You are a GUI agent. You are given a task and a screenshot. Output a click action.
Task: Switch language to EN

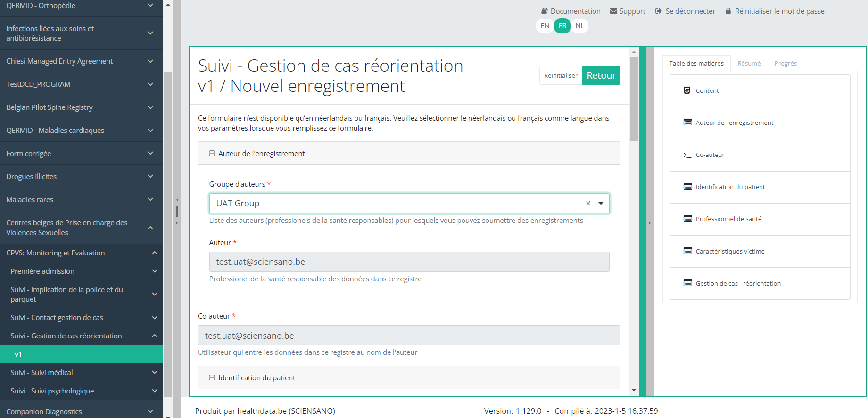[545, 26]
